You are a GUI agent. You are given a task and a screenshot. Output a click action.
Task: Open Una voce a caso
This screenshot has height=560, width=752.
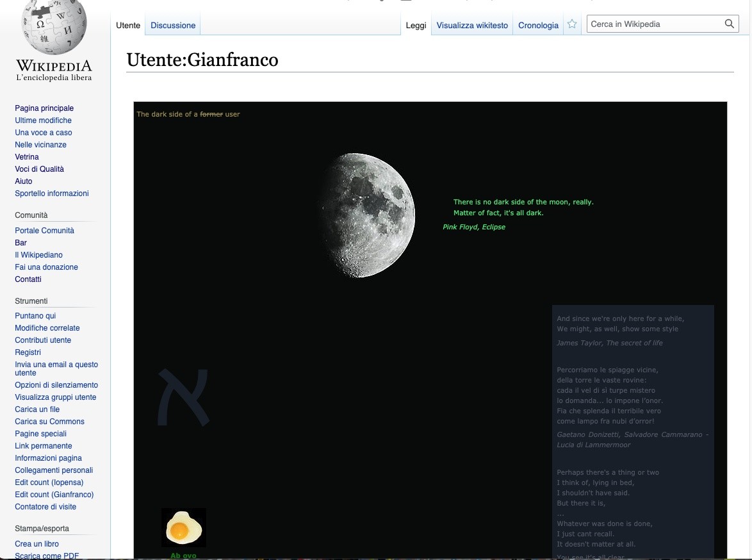pos(43,133)
